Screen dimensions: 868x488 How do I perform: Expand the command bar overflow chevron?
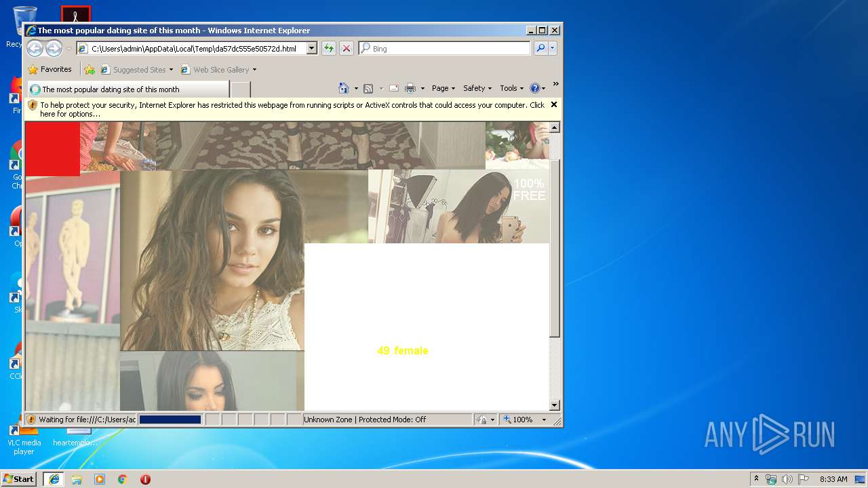555,84
